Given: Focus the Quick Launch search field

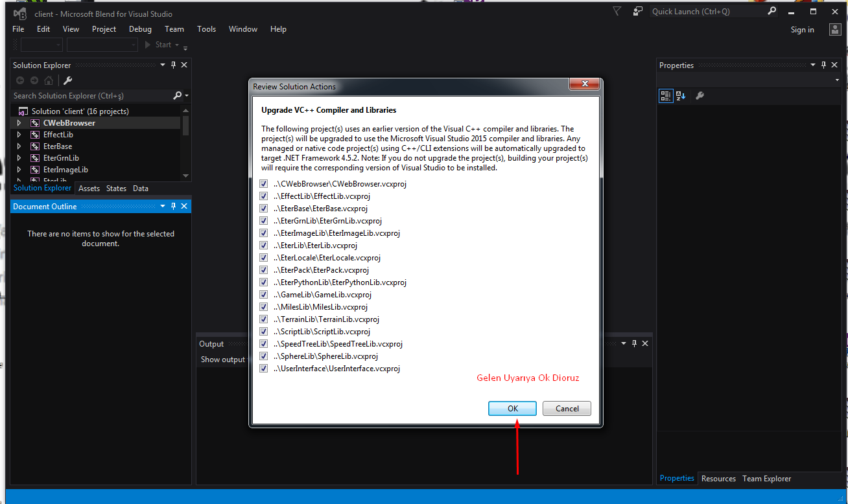Looking at the screenshot, I should (x=708, y=11).
